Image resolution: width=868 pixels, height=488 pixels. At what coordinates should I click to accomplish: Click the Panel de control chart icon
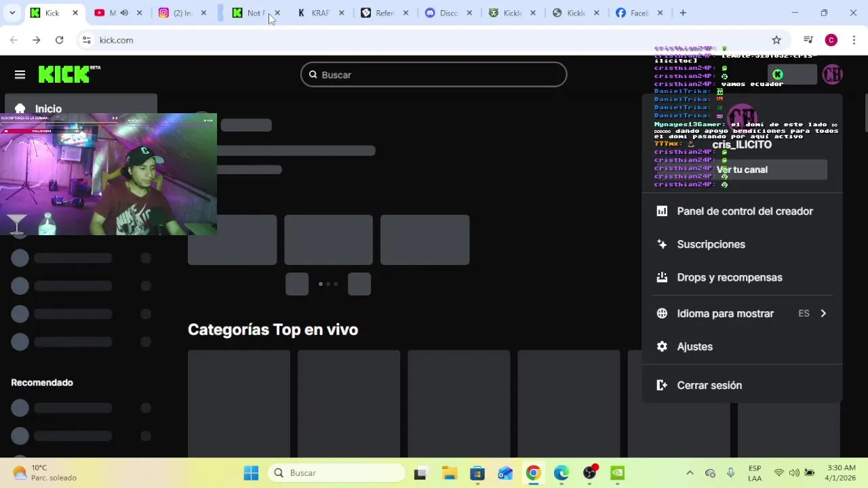pyautogui.click(x=662, y=211)
